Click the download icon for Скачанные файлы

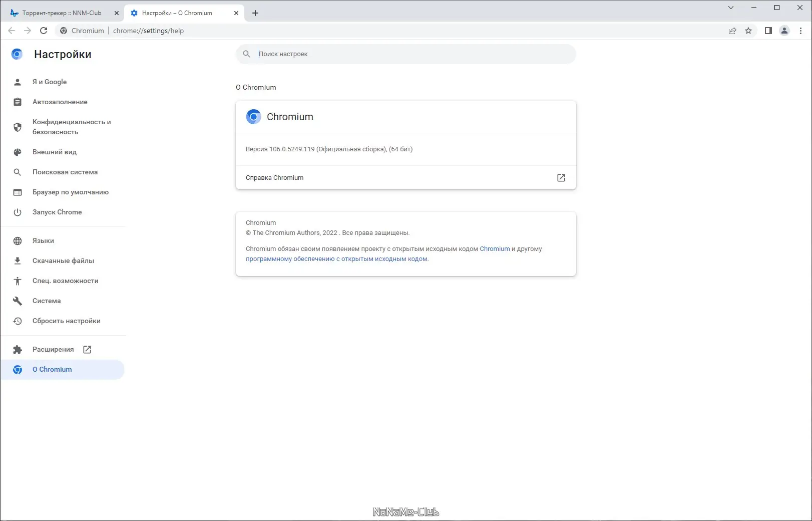(x=18, y=260)
